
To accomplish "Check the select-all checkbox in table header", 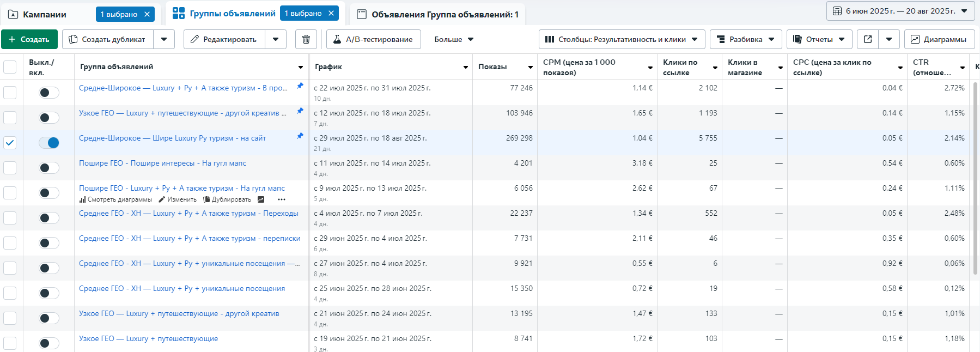I will click(x=10, y=67).
